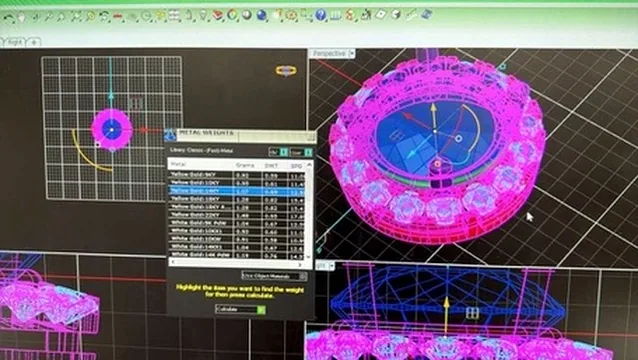Click the blue icon beside Metal Weights title
Image resolution: width=638 pixels, height=360 pixels.
pyautogui.click(x=170, y=135)
